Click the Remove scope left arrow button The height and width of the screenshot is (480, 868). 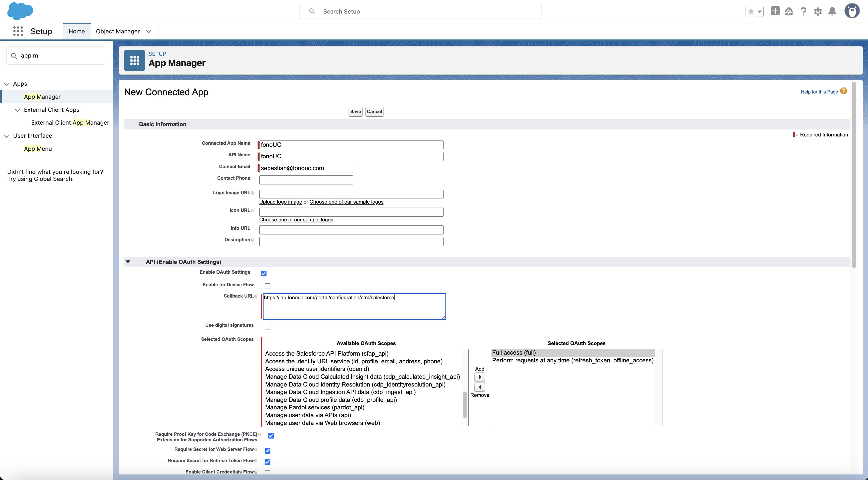coord(479,387)
